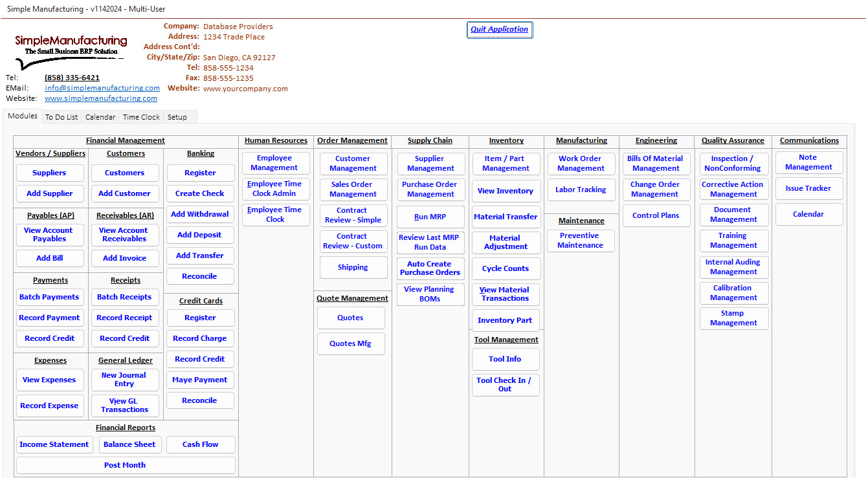Open the Banking Register
Image resolution: width=868 pixels, height=478 pixels.
(x=200, y=173)
